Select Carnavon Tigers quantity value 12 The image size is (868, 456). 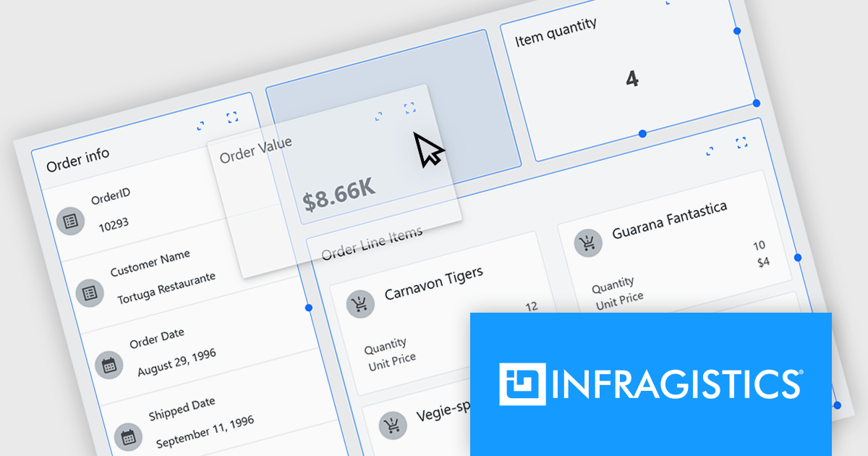click(532, 306)
